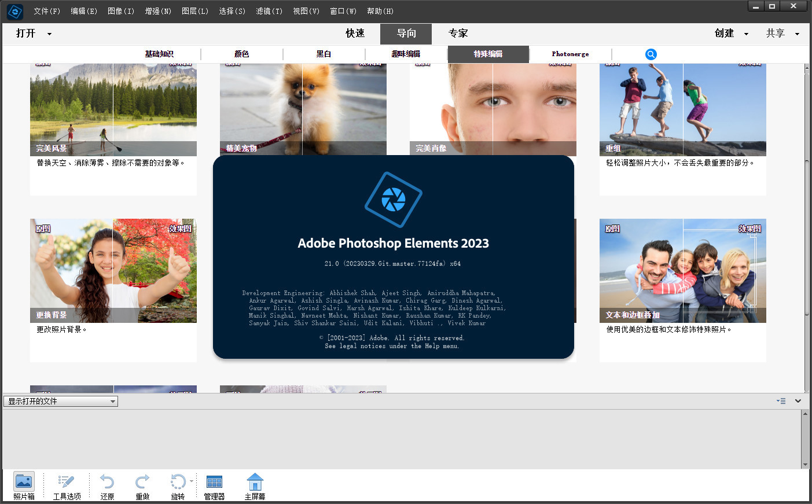Click the Photoshop Elements app logo icon

click(x=14, y=11)
